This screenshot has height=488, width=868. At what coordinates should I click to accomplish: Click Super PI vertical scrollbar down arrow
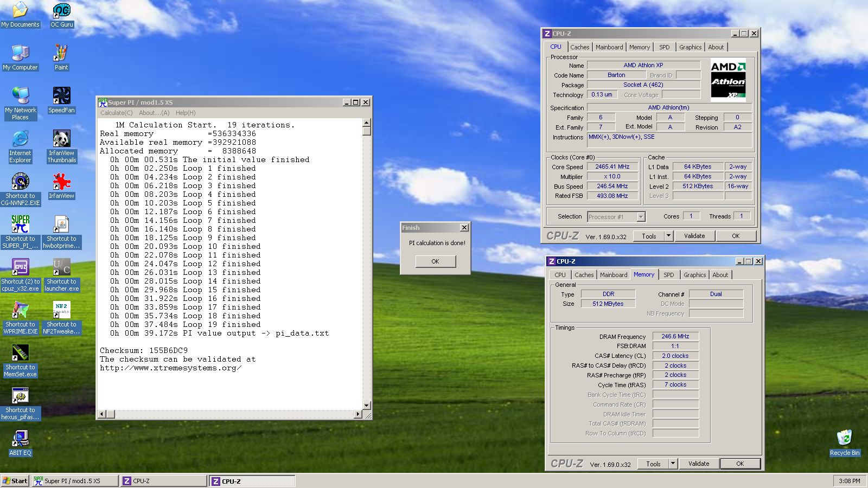367,406
